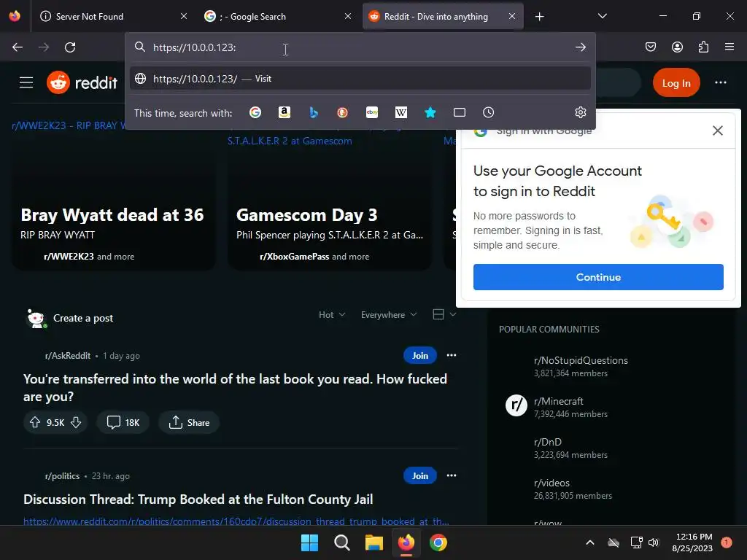This screenshot has width=747, height=560.
Task: Open clock showing 12:16 PM
Action: pos(692,542)
